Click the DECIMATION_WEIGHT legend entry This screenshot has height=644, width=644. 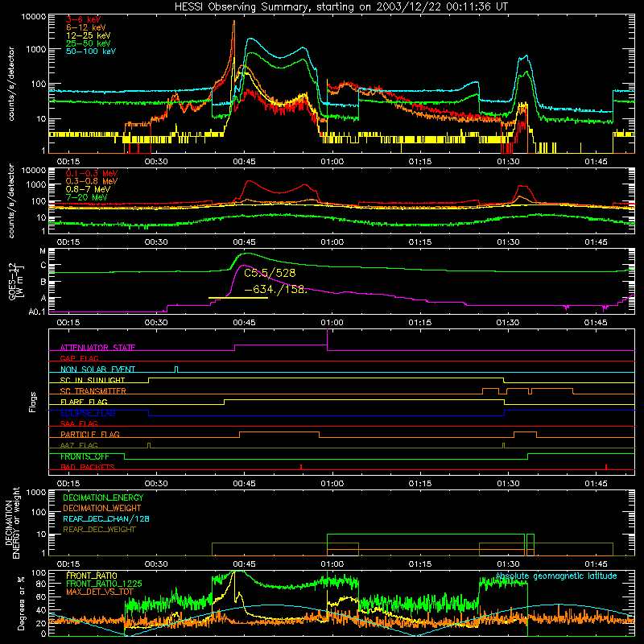point(102,508)
